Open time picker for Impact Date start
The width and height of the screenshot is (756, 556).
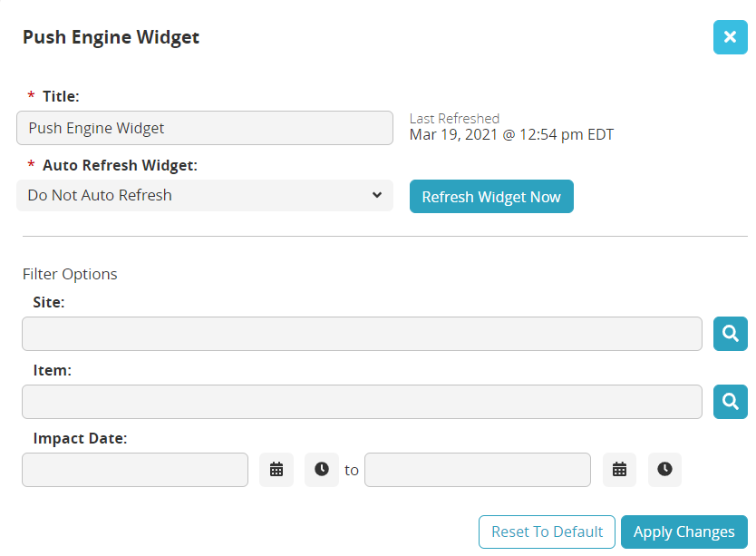pos(322,470)
